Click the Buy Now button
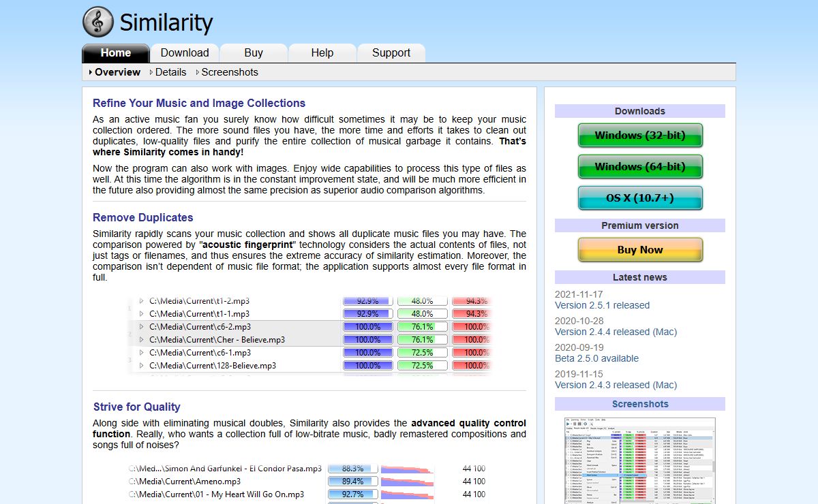 640,250
